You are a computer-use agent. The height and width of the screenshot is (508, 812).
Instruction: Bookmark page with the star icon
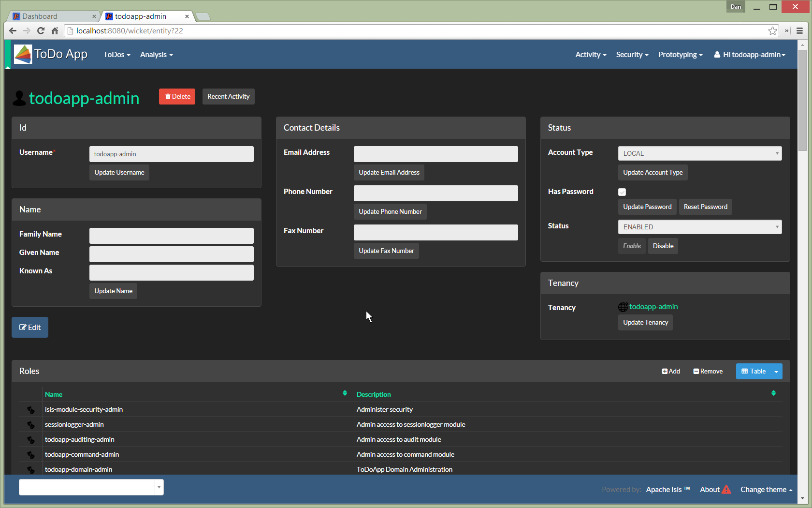(772, 31)
